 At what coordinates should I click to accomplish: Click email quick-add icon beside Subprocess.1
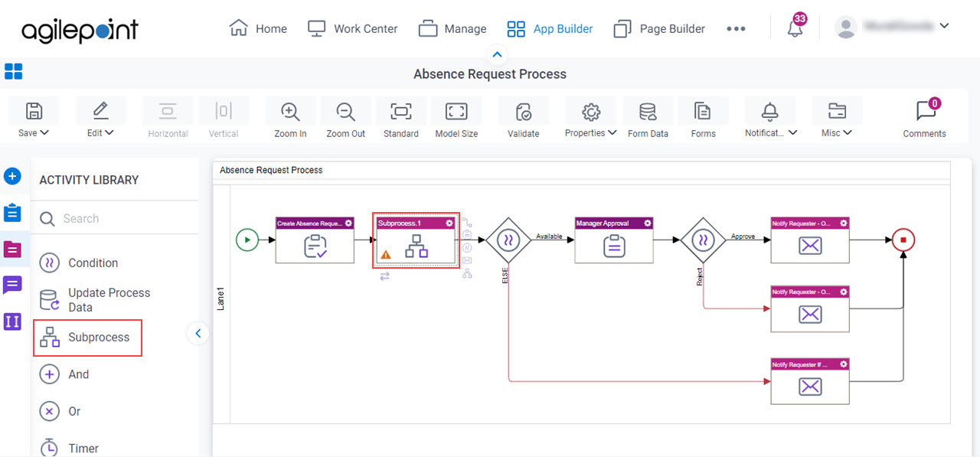[467, 261]
